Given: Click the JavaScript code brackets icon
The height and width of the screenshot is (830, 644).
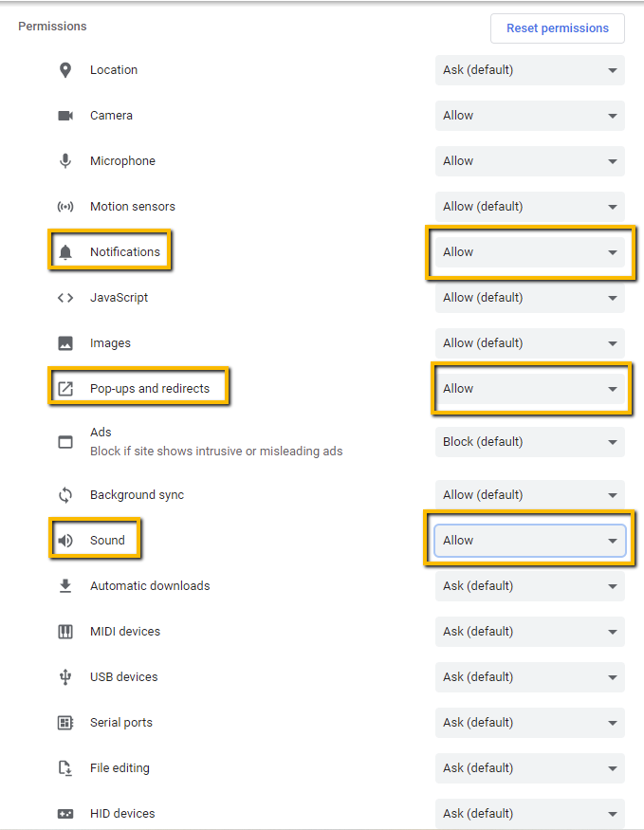Looking at the screenshot, I should click(x=65, y=298).
